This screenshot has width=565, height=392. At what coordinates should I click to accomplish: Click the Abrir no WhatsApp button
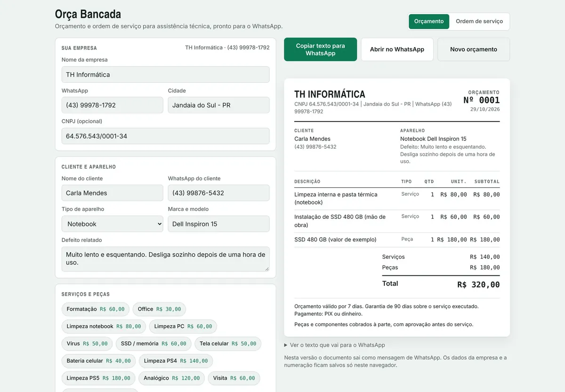tap(397, 49)
